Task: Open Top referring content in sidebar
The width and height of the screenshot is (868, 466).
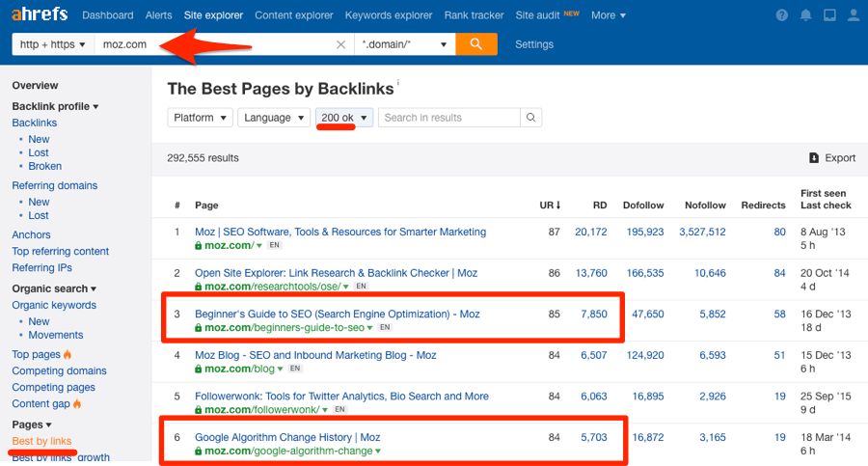Action: tap(61, 252)
